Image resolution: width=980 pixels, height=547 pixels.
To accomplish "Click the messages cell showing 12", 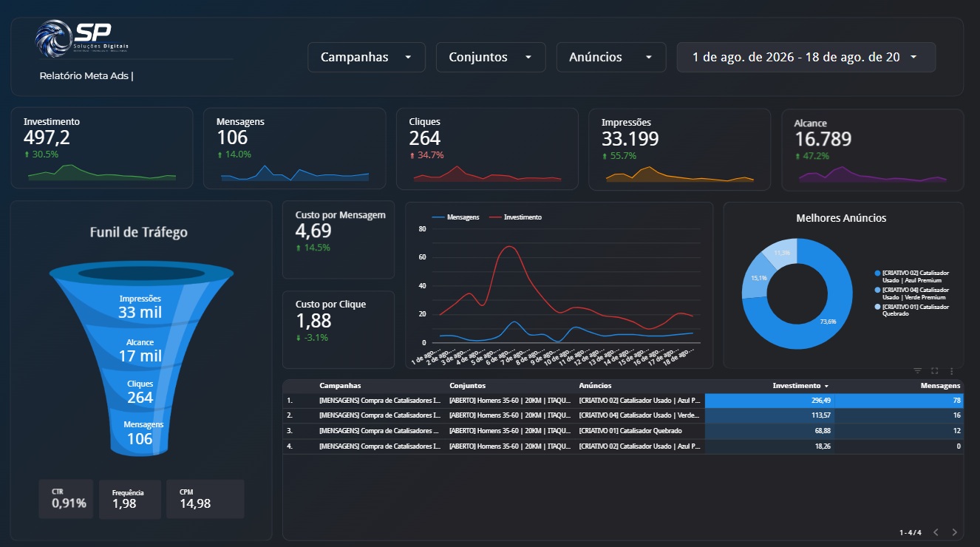I will pyautogui.click(x=899, y=431).
